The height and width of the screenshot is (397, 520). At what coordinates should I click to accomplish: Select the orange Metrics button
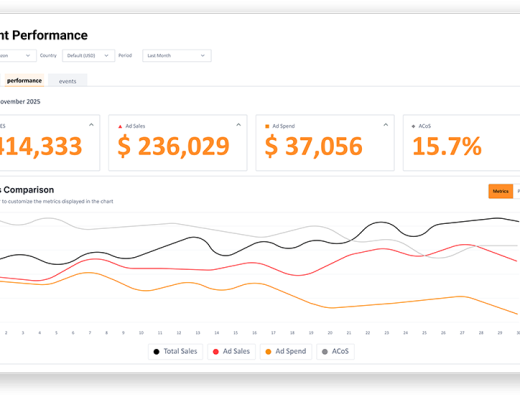tap(501, 191)
